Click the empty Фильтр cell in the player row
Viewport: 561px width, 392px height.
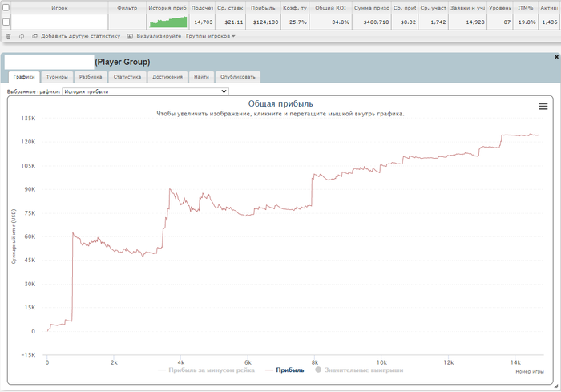pos(127,22)
